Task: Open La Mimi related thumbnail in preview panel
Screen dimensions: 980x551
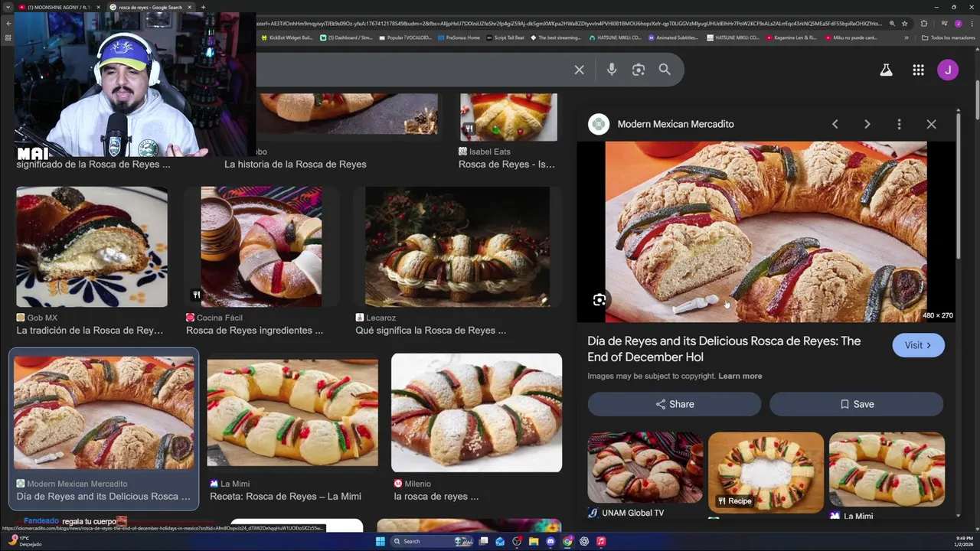Action: point(887,469)
